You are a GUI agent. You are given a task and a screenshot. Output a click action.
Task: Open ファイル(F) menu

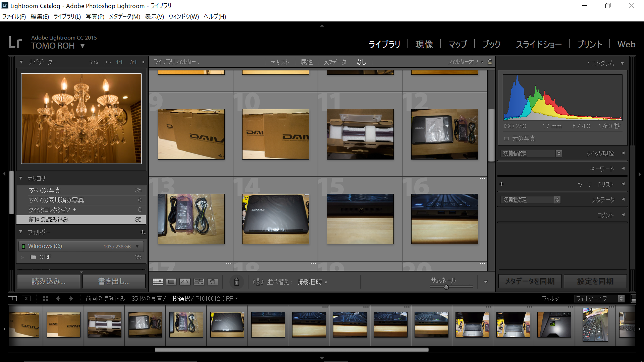coord(14,16)
